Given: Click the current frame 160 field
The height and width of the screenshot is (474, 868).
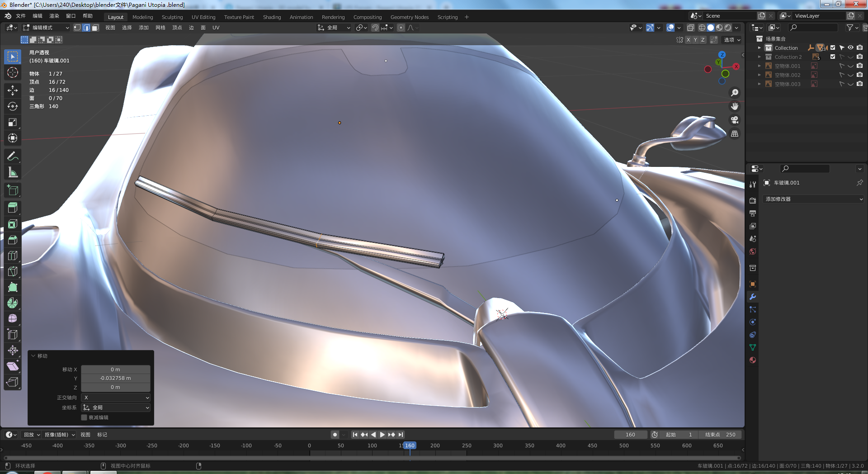Looking at the screenshot, I should (x=630, y=435).
